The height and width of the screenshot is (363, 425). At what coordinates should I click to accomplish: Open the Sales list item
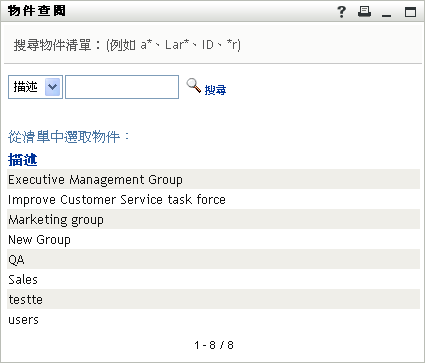213,279
